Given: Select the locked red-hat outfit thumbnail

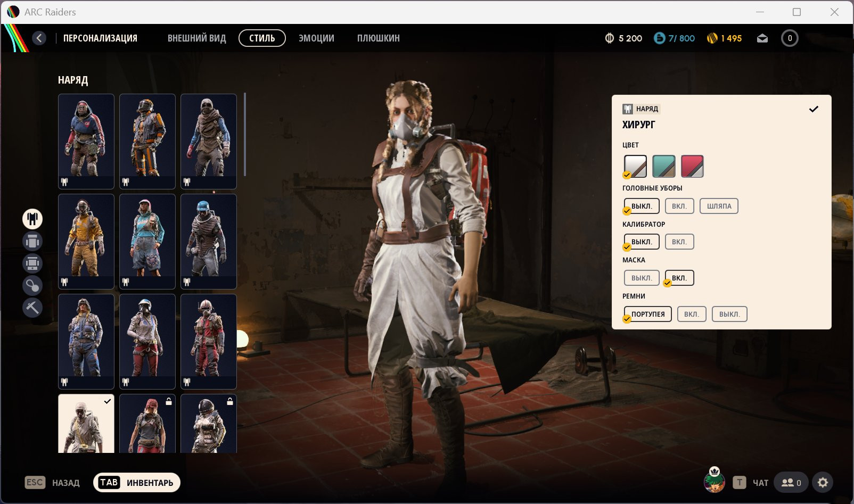Looking at the screenshot, I should pos(147,424).
